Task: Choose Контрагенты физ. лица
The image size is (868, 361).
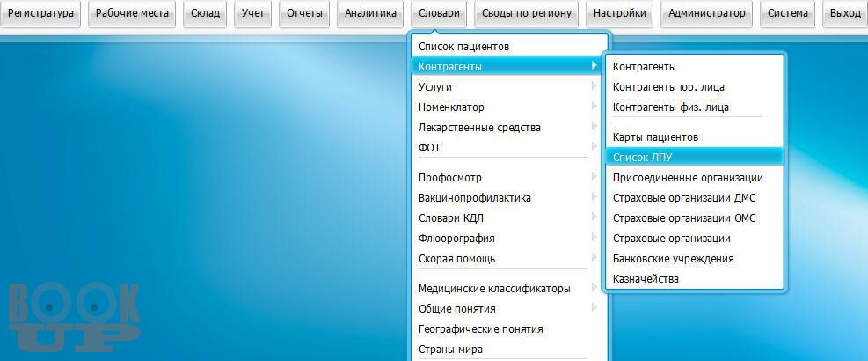Action: point(695,107)
